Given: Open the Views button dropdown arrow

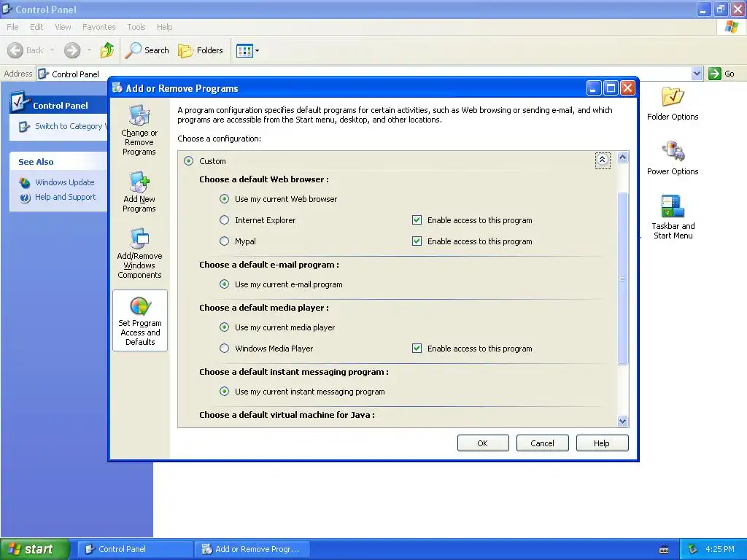Looking at the screenshot, I should tap(258, 50).
